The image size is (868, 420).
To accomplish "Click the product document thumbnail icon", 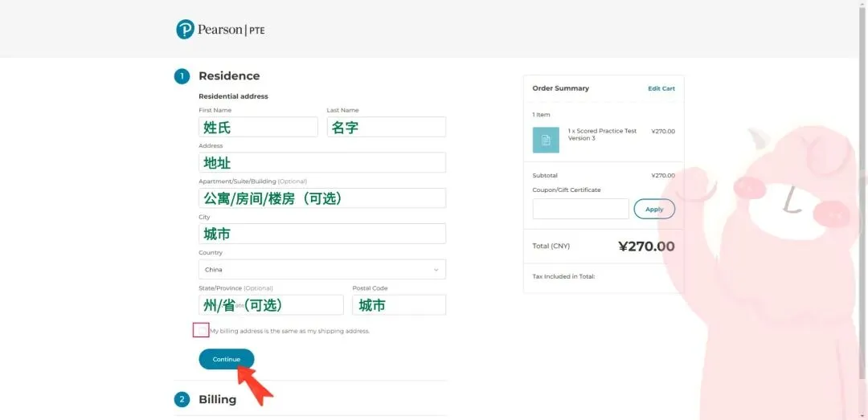I will tap(545, 140).
